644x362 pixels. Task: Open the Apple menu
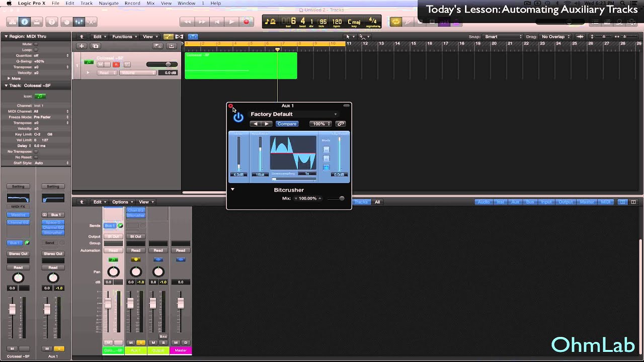9,3
